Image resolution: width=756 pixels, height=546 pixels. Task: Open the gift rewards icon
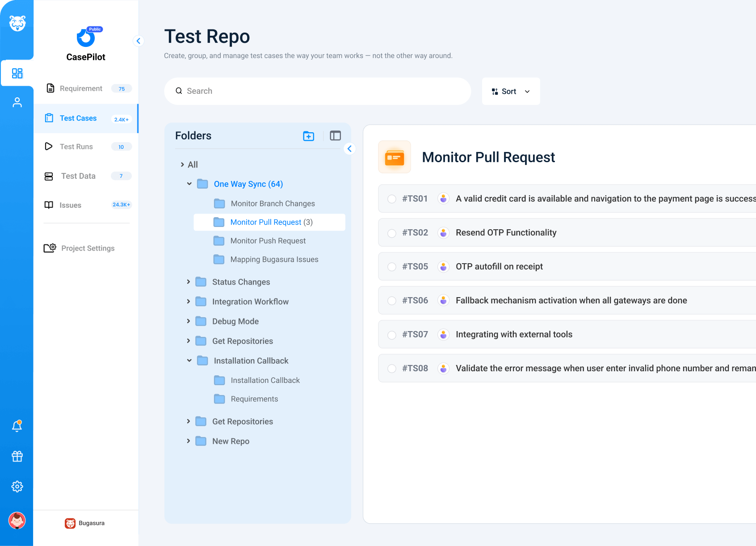pos(17,456)
